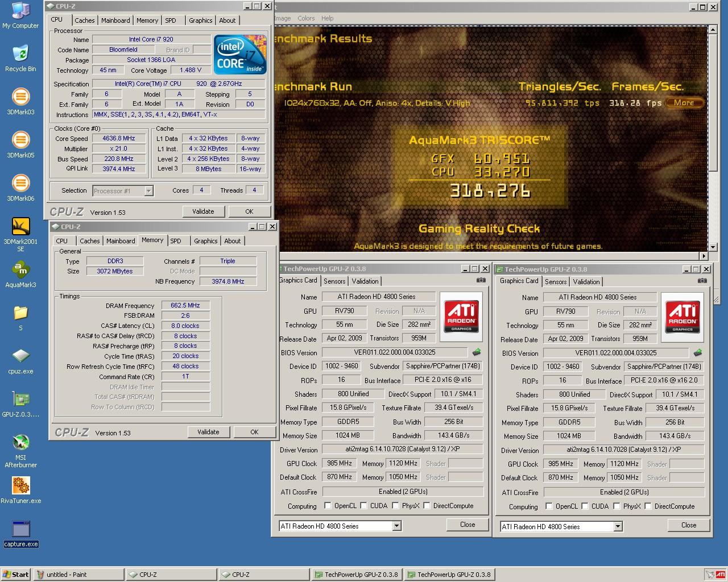Open SPD tab in lower CPU-Z window
This screenshot has width=728, height=582.
(176, 241)
